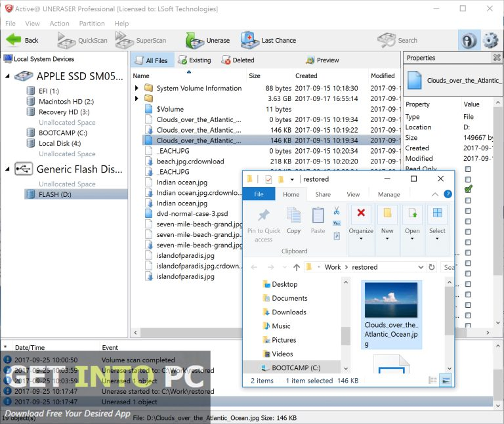
Task: Select Macintosh HD (2:) volume
Action: [x=66, y=102]
